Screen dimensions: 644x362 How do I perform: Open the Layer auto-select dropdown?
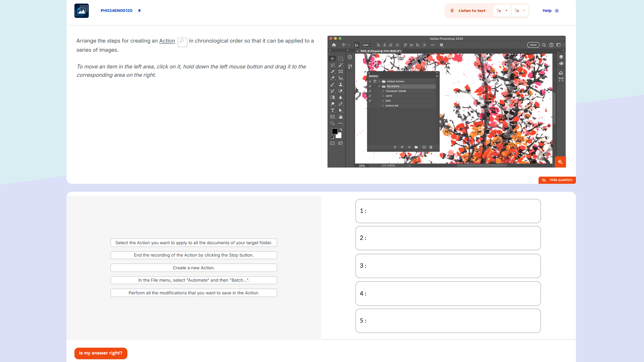(x=367, y=45)
